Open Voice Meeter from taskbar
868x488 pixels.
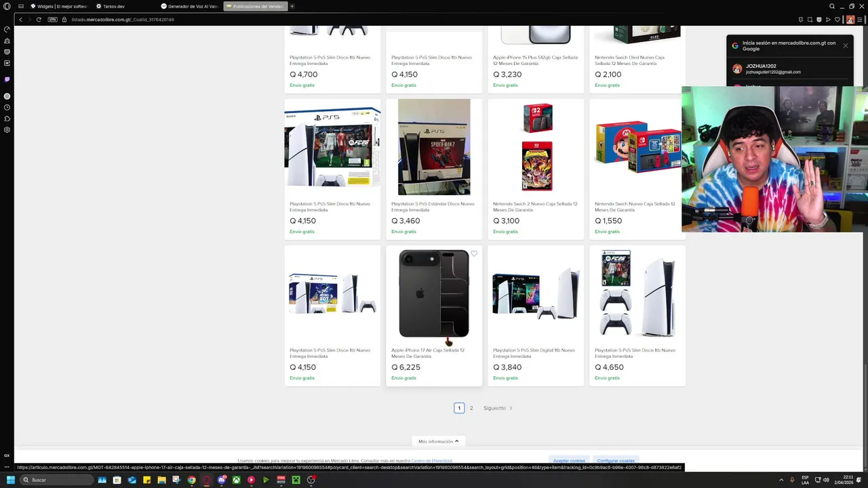coord(281,480)
